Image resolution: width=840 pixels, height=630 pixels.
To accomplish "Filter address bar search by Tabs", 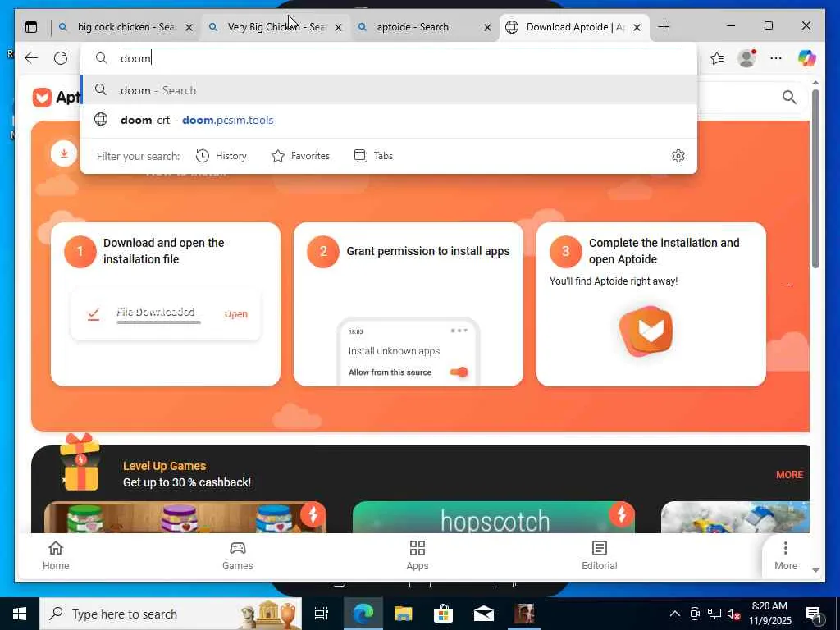I will 374,156.
